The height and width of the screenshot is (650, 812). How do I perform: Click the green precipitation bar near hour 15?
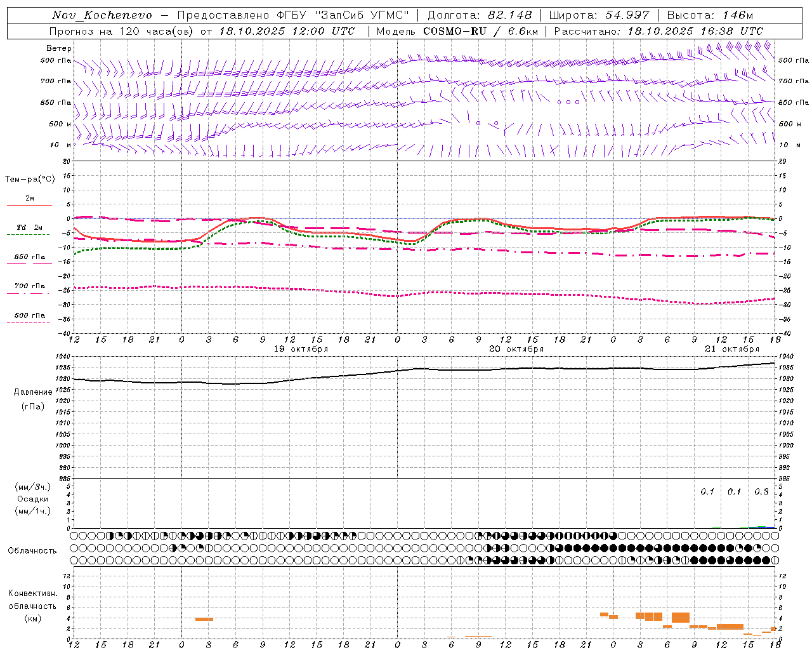753,527
